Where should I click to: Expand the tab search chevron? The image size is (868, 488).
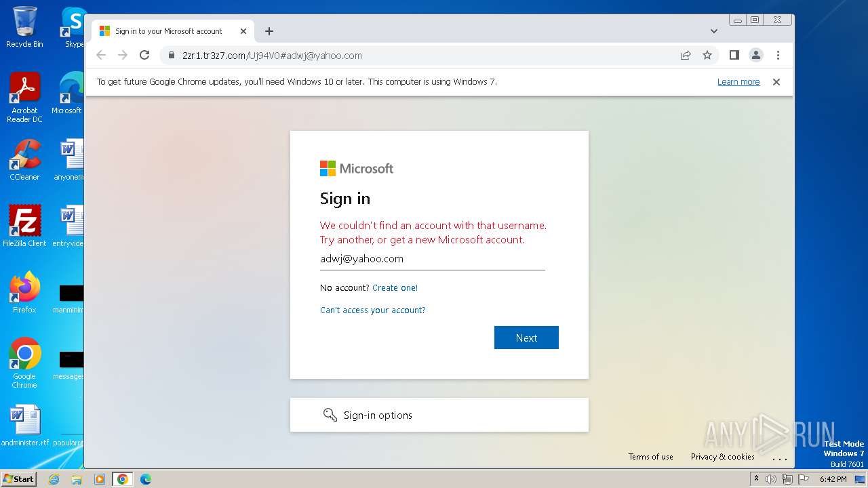[714, 31]
